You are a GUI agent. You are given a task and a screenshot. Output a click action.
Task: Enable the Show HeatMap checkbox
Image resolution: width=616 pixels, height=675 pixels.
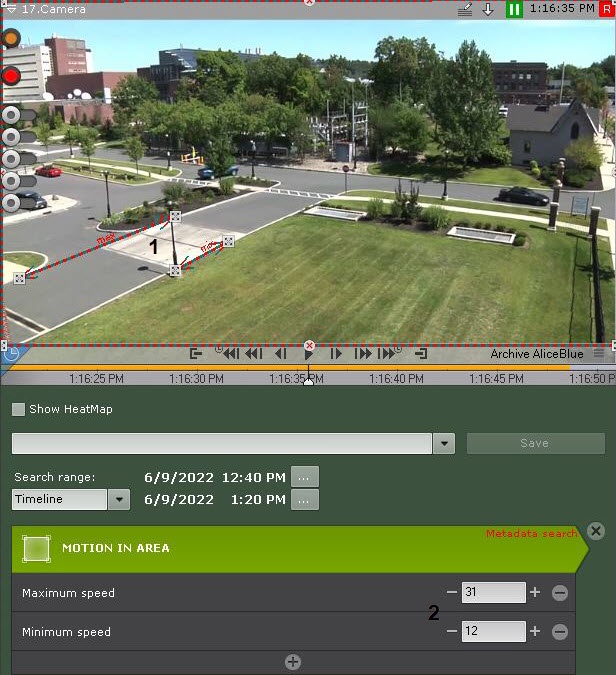[x=18, y=409]
